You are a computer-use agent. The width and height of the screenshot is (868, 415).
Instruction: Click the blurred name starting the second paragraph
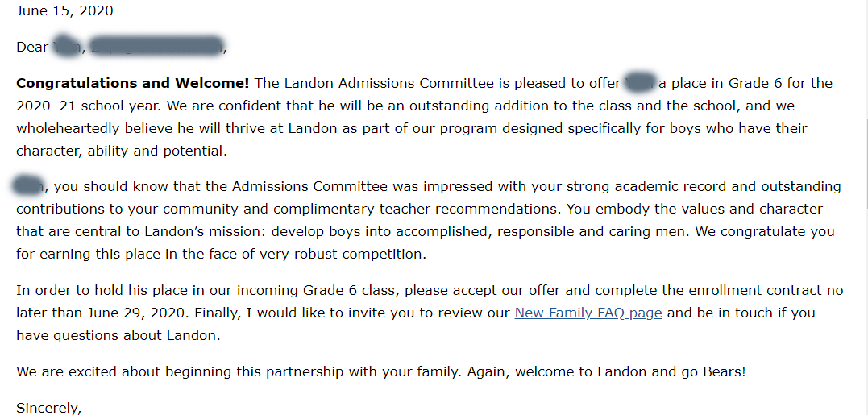[29, 186]
